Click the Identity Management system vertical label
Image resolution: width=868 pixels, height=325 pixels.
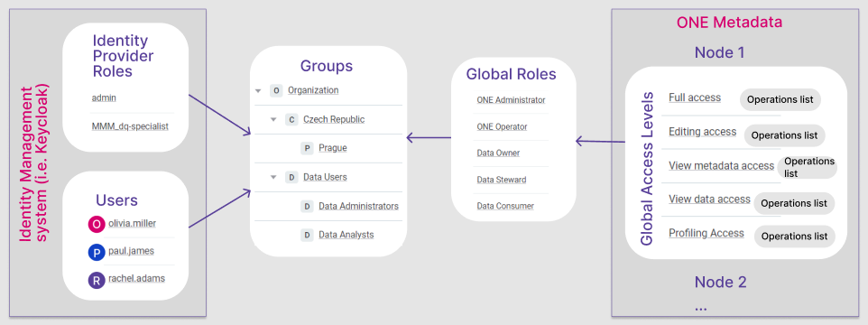click(x=33, y=163)
